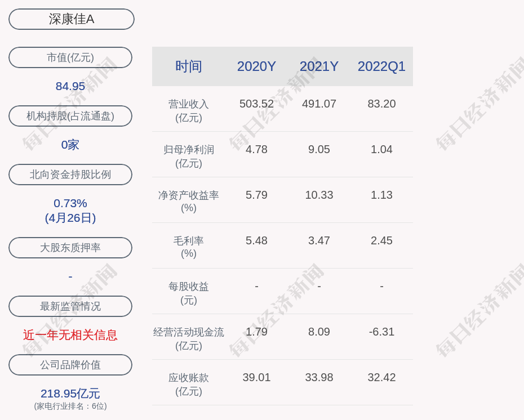
Task: Click northbound holding value 0.73%
Action: [x=70, y=203]
